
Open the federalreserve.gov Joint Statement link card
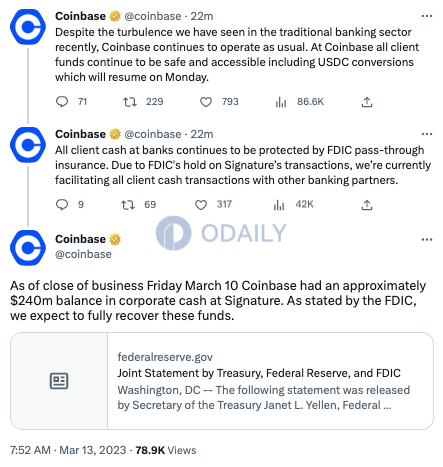222,381
